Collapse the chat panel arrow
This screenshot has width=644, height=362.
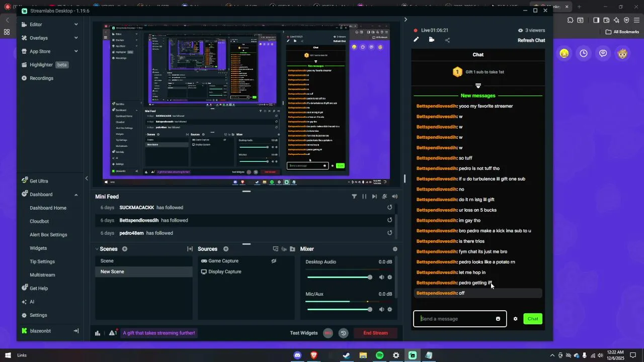pyautogui.click(x=406, y=20)
